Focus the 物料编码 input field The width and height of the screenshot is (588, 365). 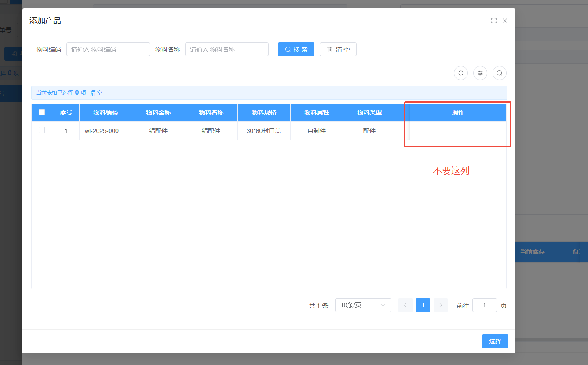108,49
